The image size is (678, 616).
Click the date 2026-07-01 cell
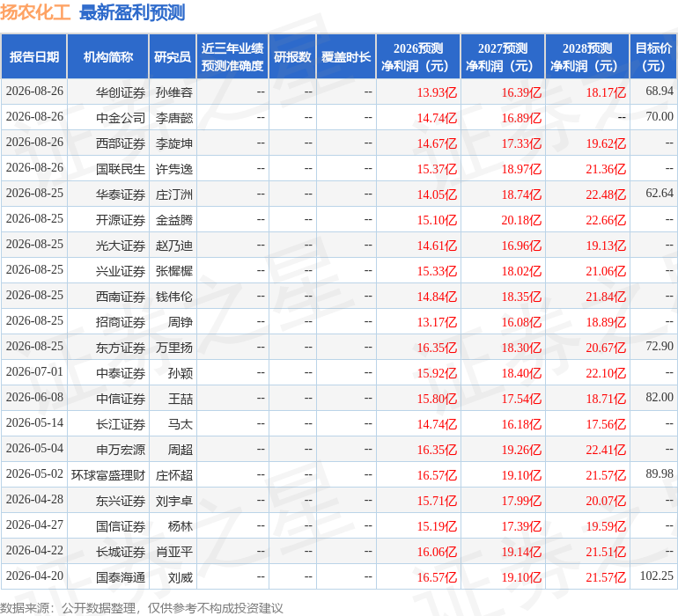34,371
